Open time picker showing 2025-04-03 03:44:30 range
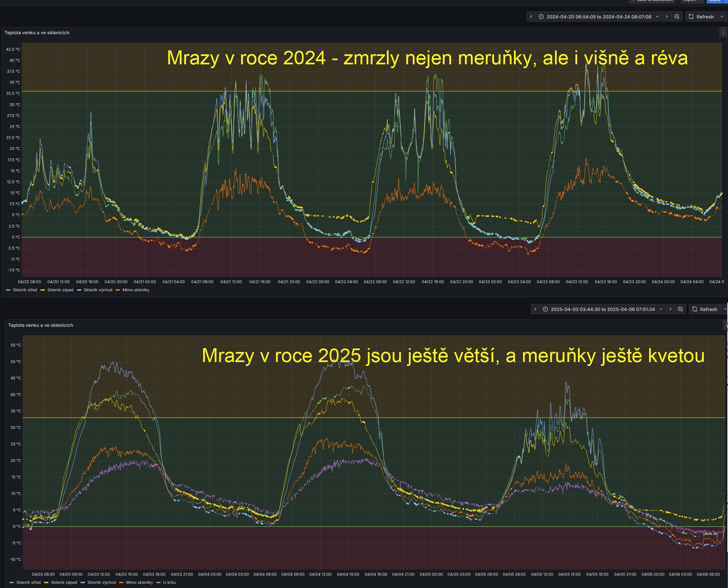Viewport: 728px width, 588px height. pos(603,309)
